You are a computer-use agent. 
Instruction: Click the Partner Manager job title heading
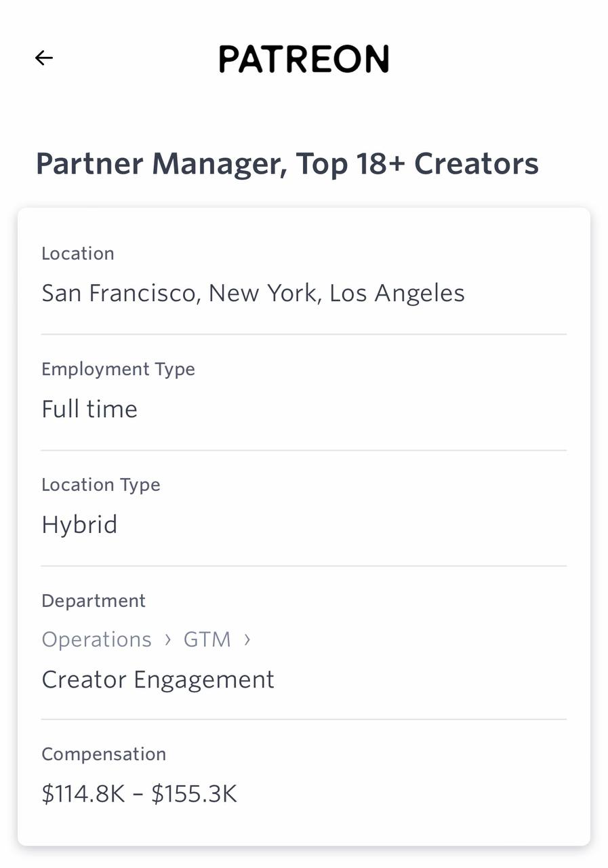[287, 164]
